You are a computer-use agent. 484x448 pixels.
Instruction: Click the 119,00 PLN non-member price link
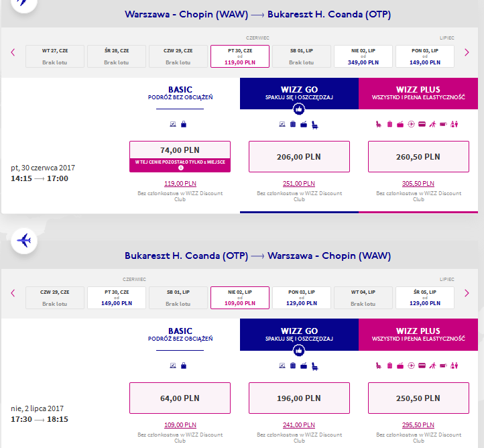[180, 183]
